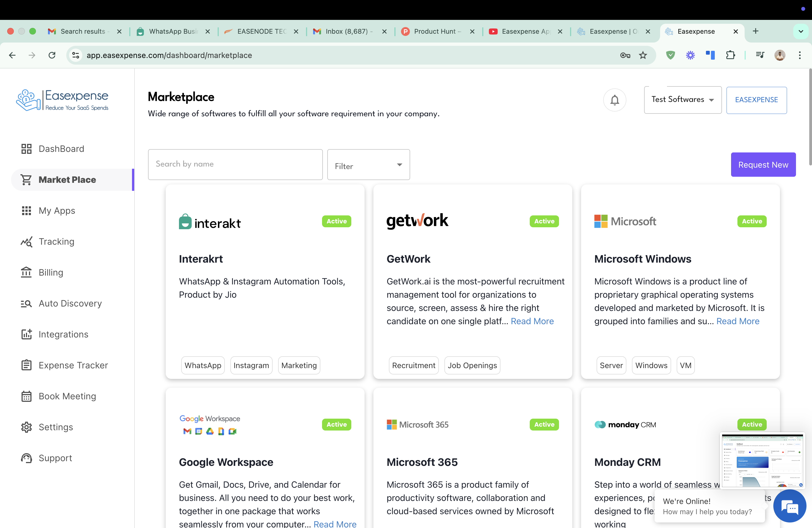Switch to the Easexpense Ap YouTube tab
Viewport: 812px width, 528px height.
[x=525, y=31]
